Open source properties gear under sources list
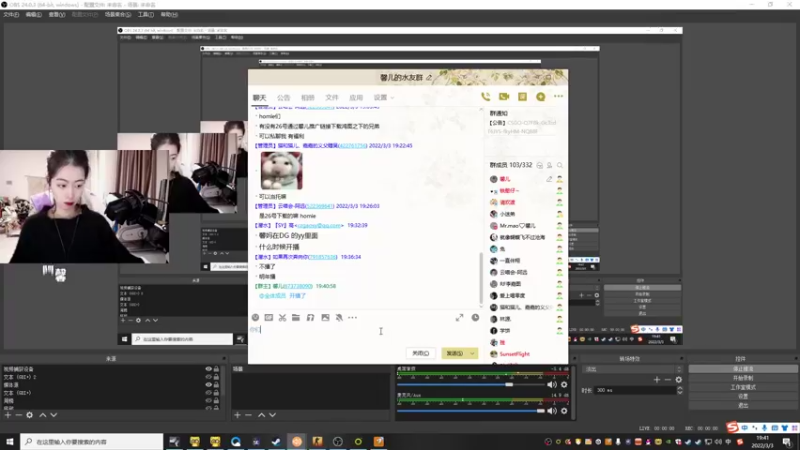Image resolution: width=800 pixels, height=450 pixels. (30, 415)
